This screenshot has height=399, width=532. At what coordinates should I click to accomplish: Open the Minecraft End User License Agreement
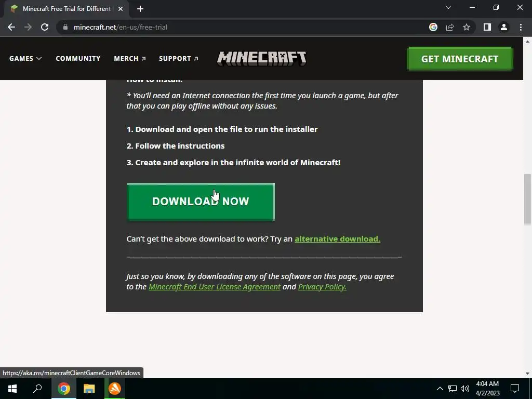pyautogui.click(x=215, y=287)
